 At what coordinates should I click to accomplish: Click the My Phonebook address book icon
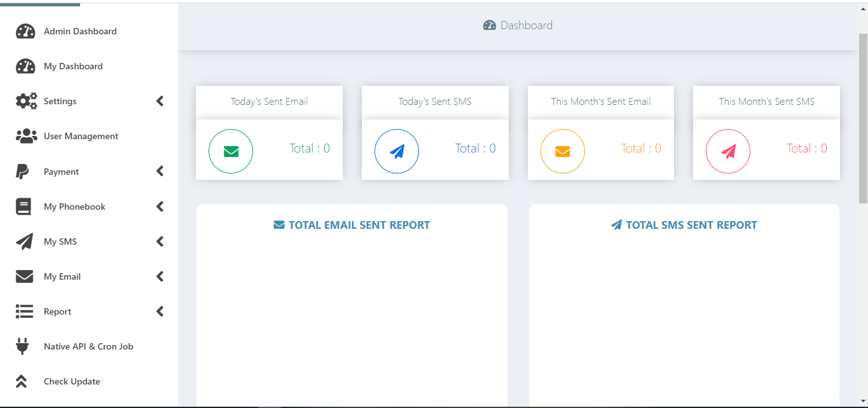(23, 206)
